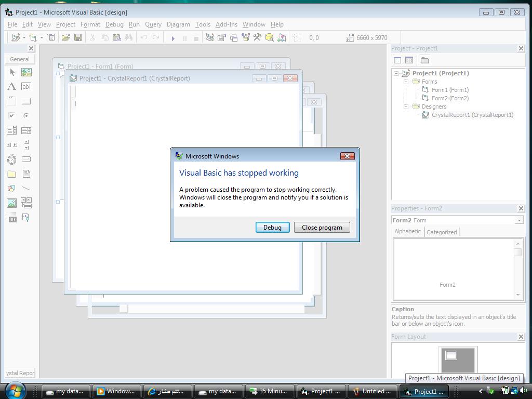The width and height of the screenshot is (532, 399).
Task: Select the CheckBox control tool
Action: click(x=11, y=115)
